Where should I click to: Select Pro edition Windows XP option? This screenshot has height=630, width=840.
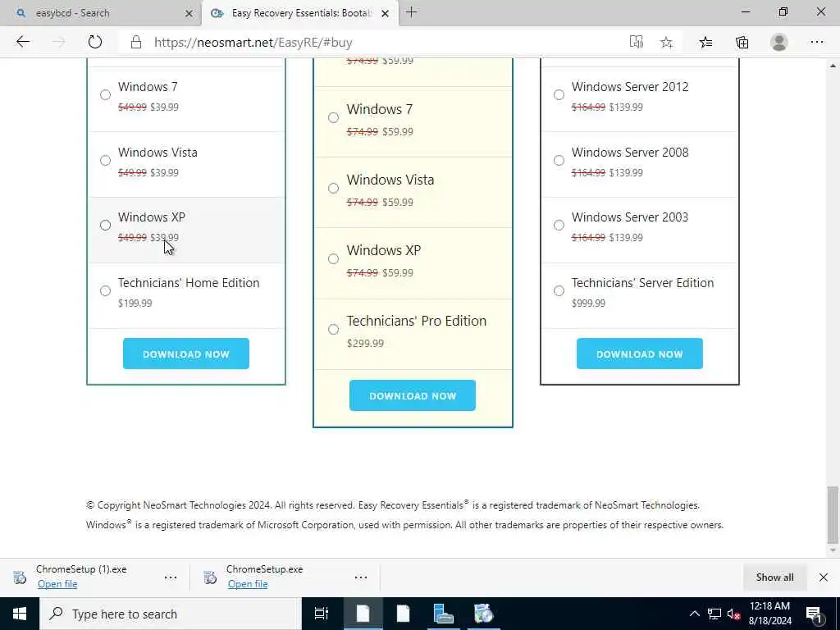[x=333, y=258]
